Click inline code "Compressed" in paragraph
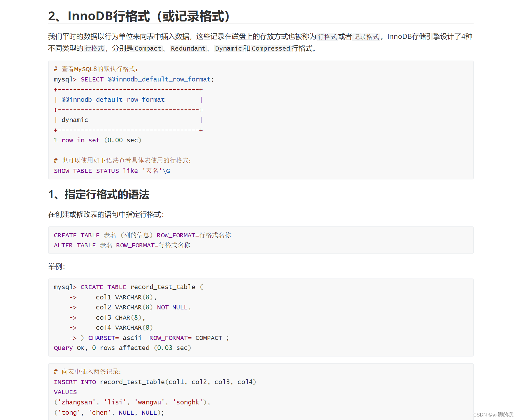Image resolution: width=518 pixels, height=420 pixels. click(271, 48)
